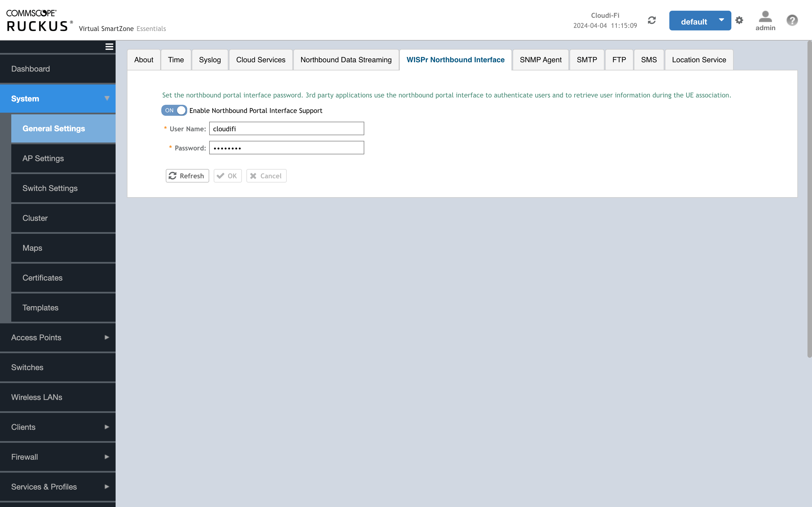812x507 pixels.
Task: Click the refresh sync icon beside the clock
Action: (651, 20)
